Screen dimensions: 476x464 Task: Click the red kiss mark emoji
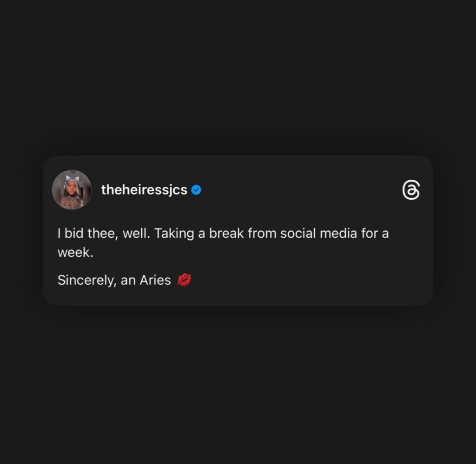coord(184,280)
